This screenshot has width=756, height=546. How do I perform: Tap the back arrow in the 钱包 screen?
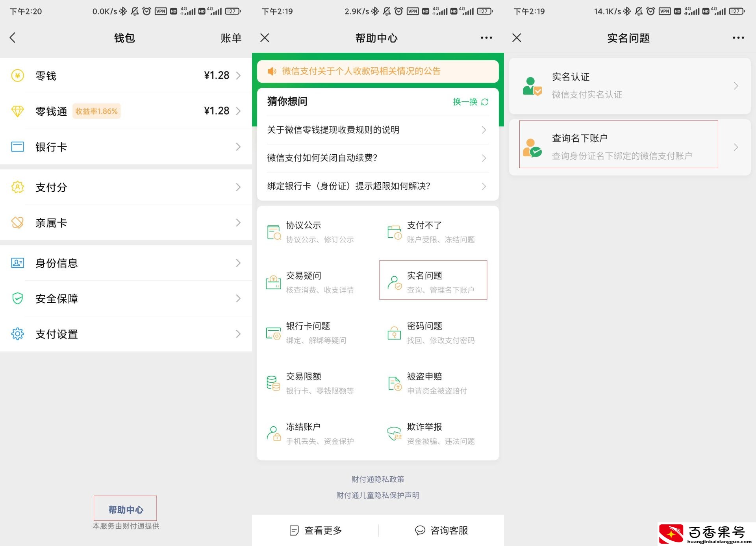coord(13,38)
